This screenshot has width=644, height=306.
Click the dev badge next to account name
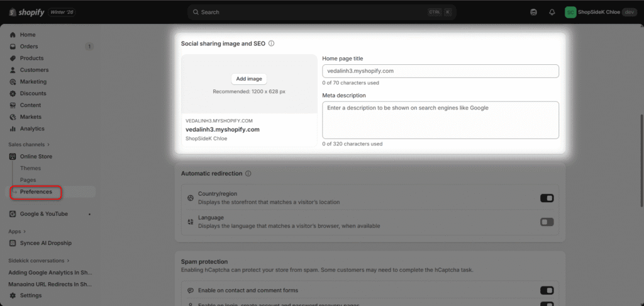[x=629, y=13]
